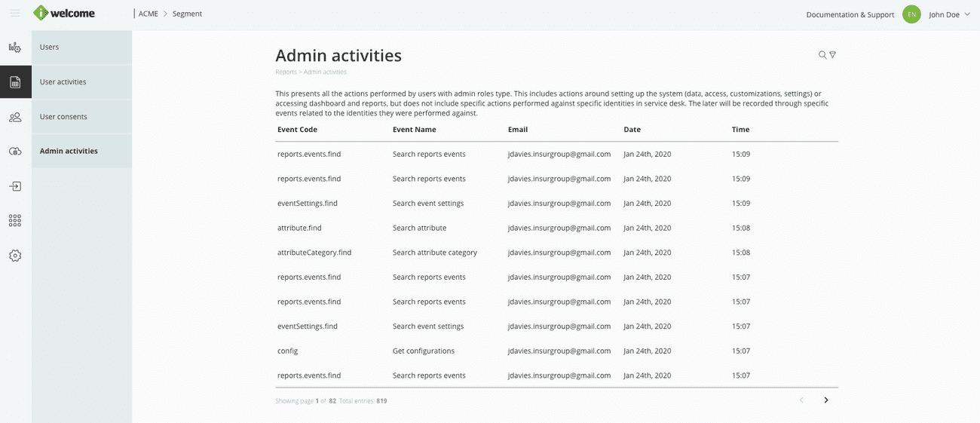Screen dimensions: 980x423
Task: Open the Users menu item
Action: coord(81,48)
